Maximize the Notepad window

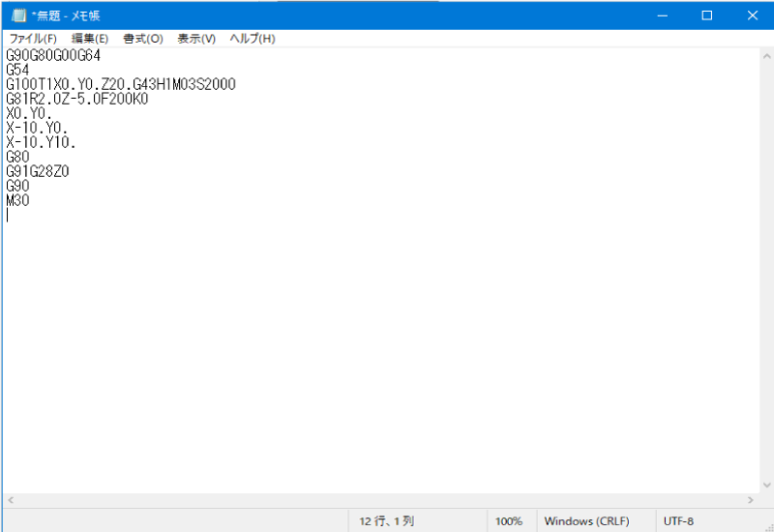tap(707, 15)
